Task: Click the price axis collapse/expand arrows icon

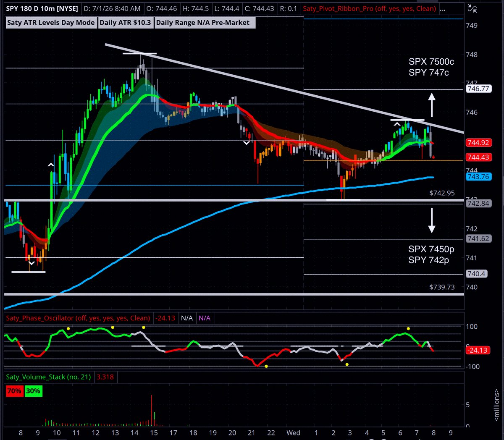Action: click(x=472, y=8)
